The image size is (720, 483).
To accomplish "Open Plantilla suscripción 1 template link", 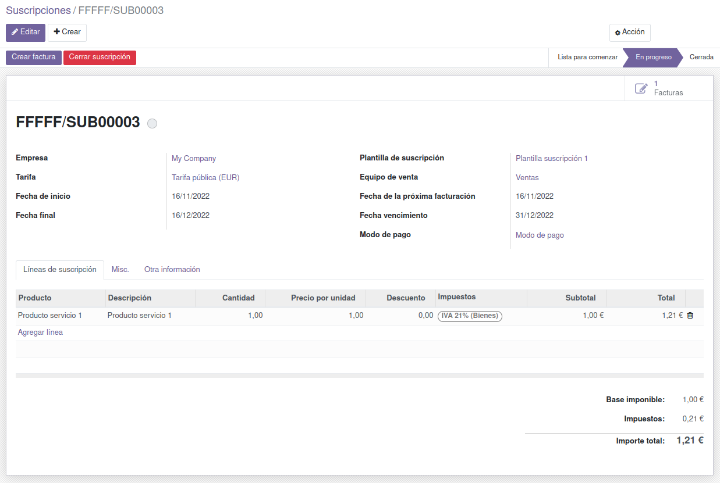I will coord(551,158).
